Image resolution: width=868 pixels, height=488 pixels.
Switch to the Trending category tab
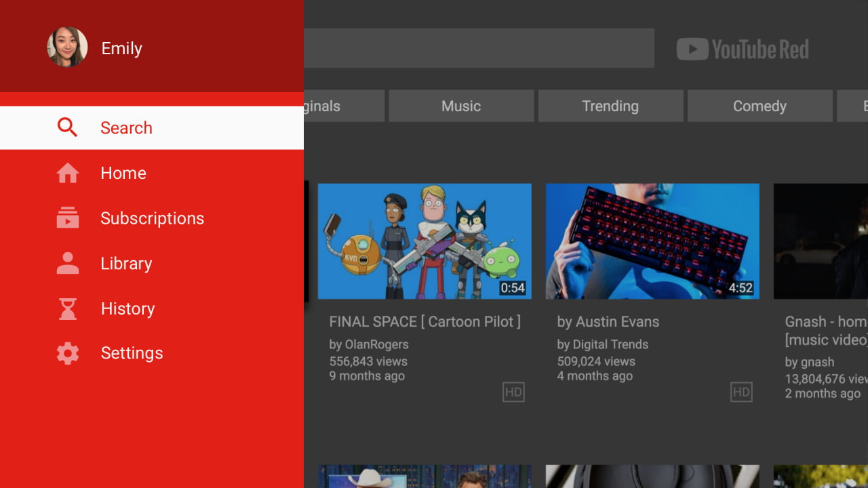pyautogui.click(x=610, y=106)
